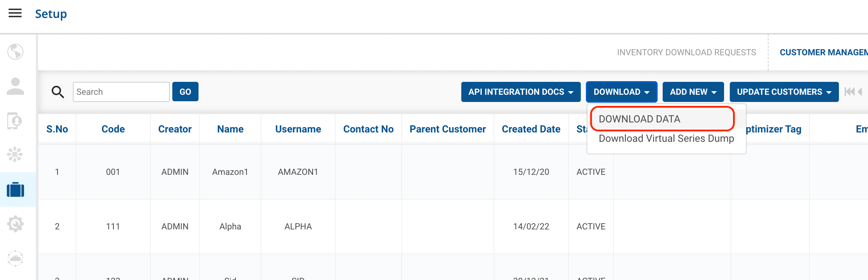Select Download Virtual Series Dump option
Image resolution: width=868 pixels, height=280 pixels.
pos(666,139)
